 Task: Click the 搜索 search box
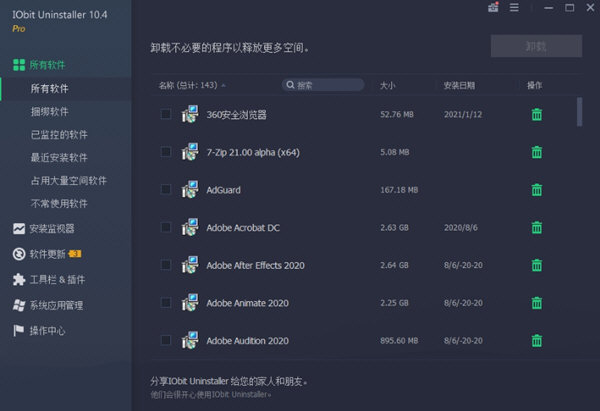coord(324,86)
